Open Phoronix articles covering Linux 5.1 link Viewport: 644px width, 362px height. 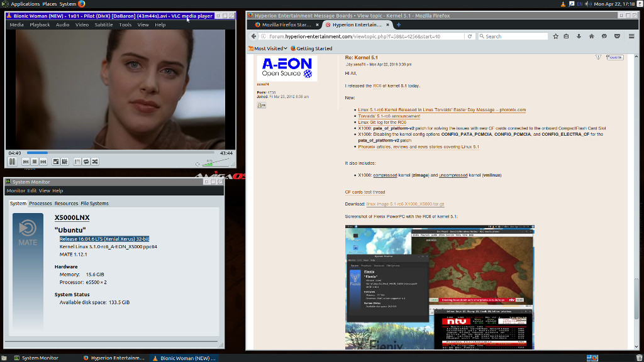[x=418, y=146]
